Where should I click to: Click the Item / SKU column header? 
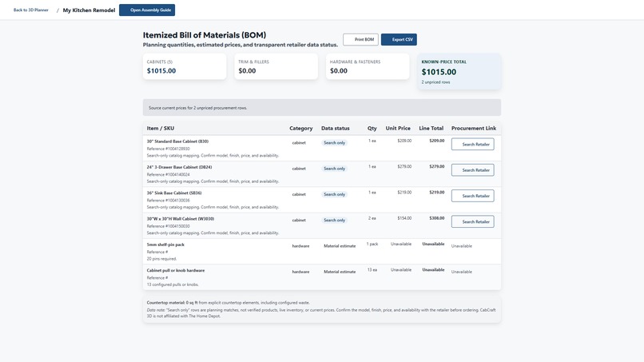161,128
